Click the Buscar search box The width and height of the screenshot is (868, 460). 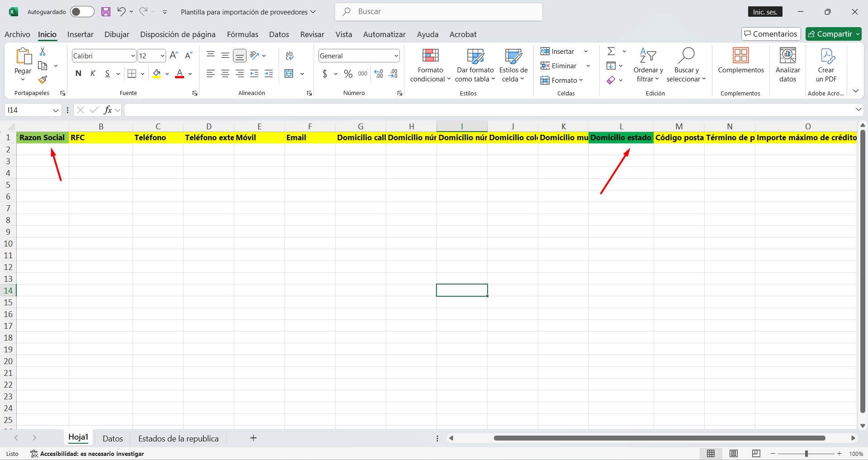(x=439, y=12)
